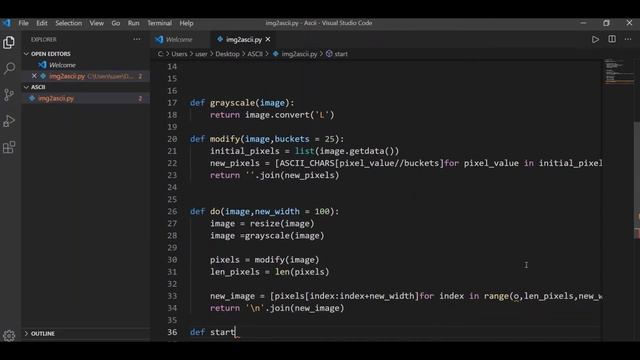Close img2ascii.py in Open Editors list
The image size is (640, 360).
pyautogui.click(x=34, y=76)
